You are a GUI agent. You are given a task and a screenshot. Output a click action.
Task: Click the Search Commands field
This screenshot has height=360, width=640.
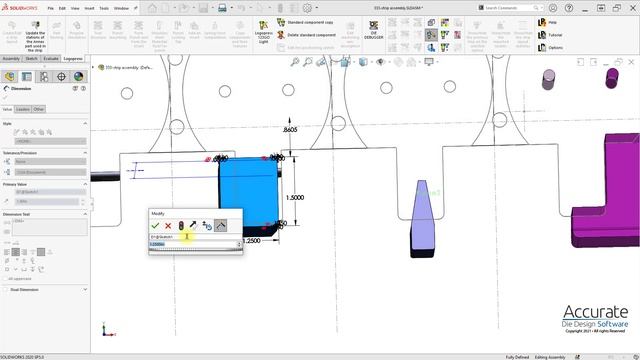[509, 8]
